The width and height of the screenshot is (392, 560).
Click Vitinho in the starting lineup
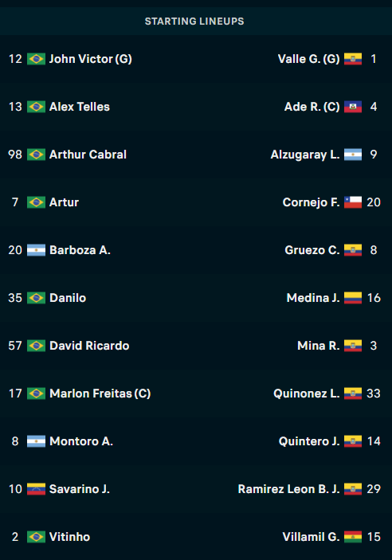69,537
